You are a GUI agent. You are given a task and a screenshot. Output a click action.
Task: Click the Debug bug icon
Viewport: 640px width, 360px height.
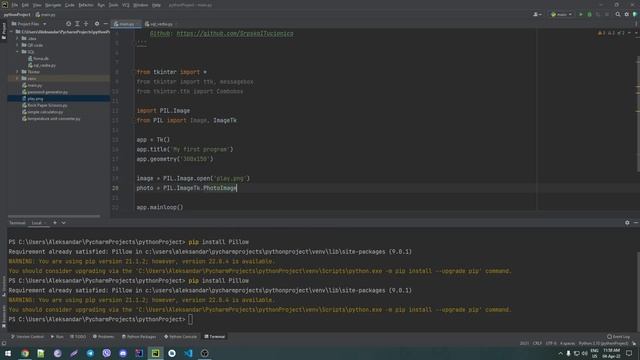pyautogui.click(x=589, y=14)
